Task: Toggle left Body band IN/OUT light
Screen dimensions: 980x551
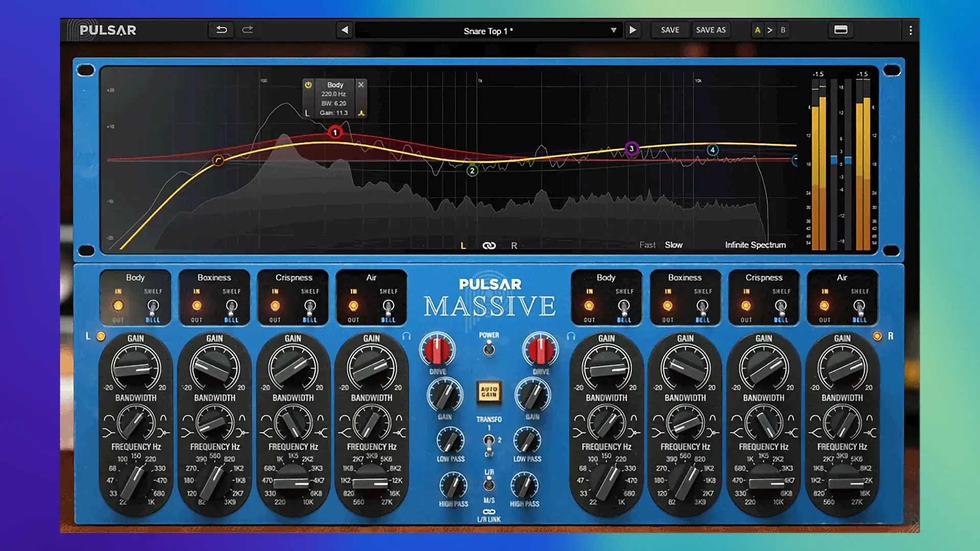Action: 118,306
